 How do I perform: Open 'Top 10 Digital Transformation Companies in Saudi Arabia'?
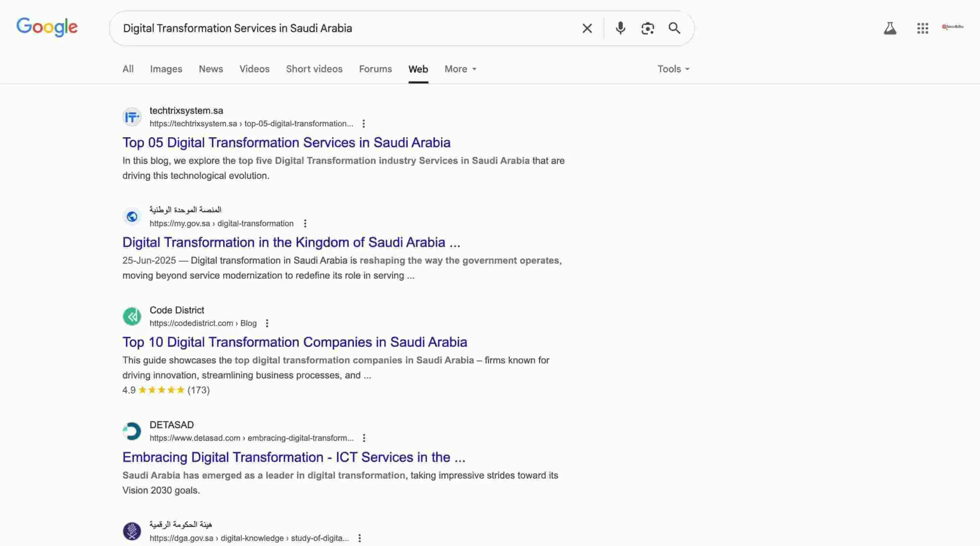[x=294, y=342]
